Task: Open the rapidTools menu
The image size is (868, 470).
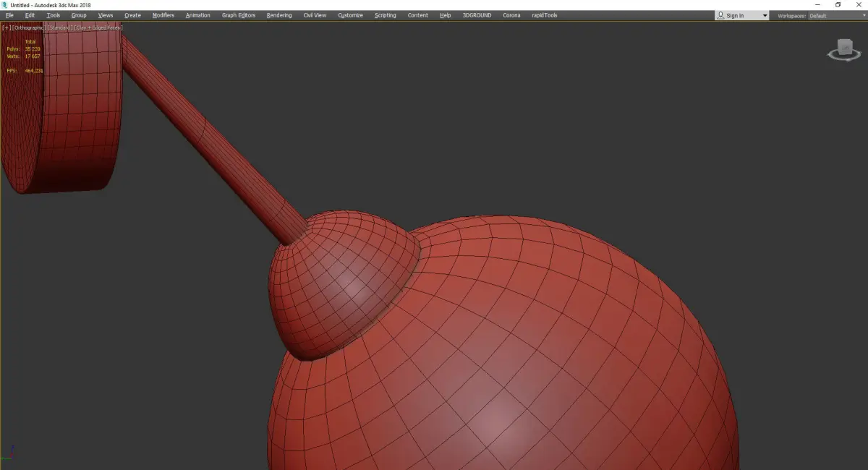Action: [x=544, y=15]
